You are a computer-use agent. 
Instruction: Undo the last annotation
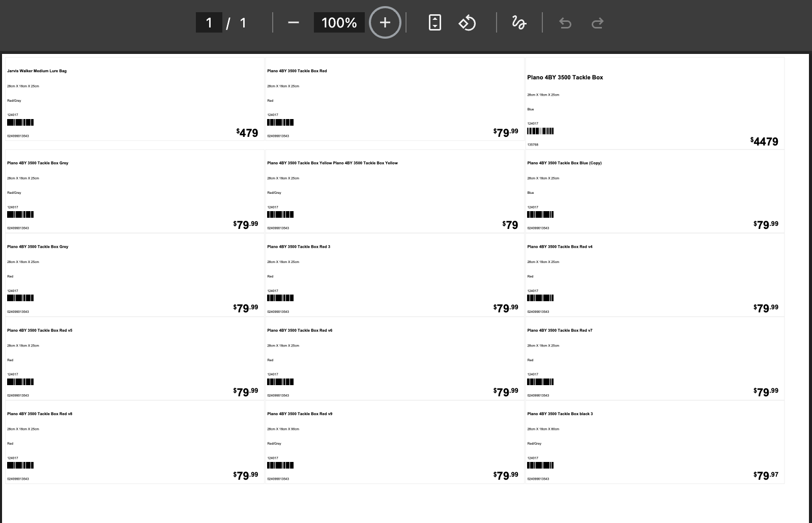pos(565,22)
